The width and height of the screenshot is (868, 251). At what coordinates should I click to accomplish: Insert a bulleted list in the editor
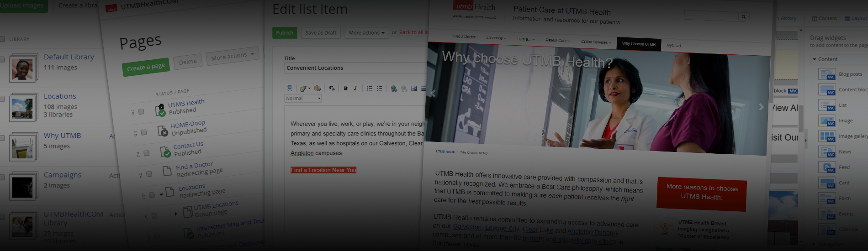tap(379, 89)
